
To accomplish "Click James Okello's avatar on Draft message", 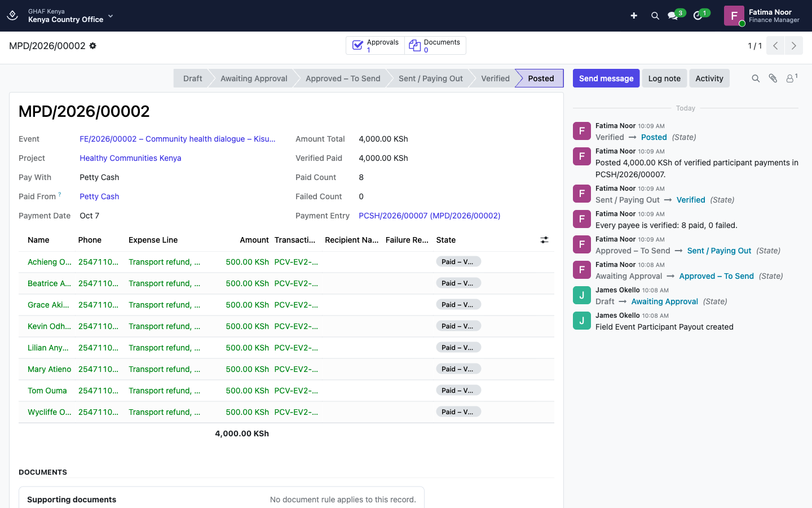I will click(x=582, y=295).
